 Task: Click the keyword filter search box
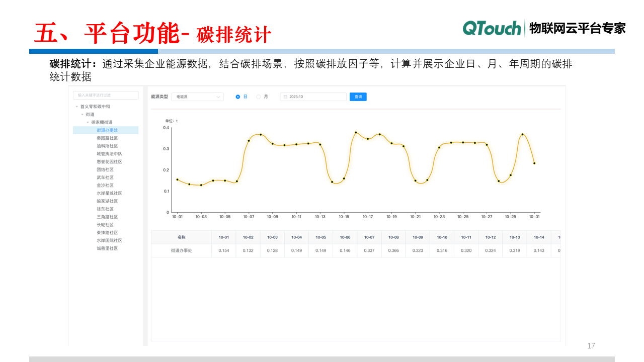(x=106, y=95)
